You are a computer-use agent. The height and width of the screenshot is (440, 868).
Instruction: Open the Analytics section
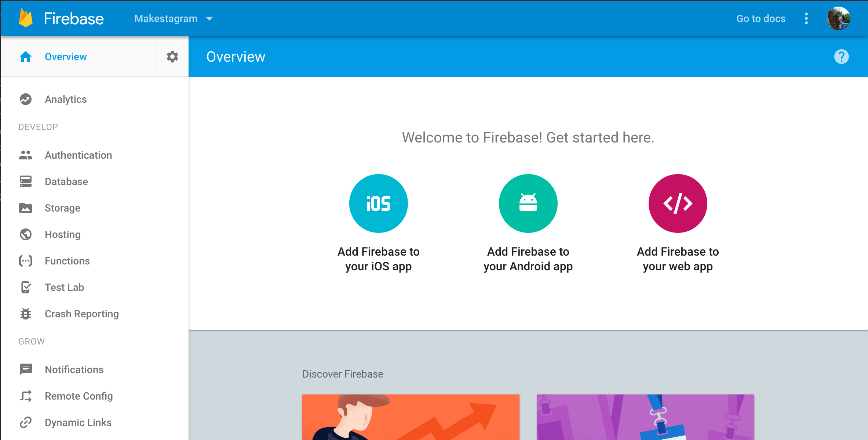click(x=66, y=99)
